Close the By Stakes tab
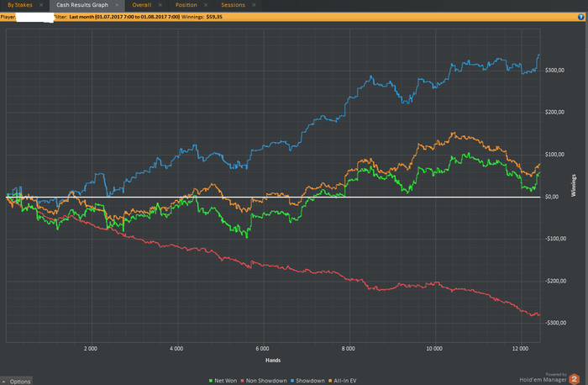Image resolution: width=588 pixels, height=385 pixels. 41,5
